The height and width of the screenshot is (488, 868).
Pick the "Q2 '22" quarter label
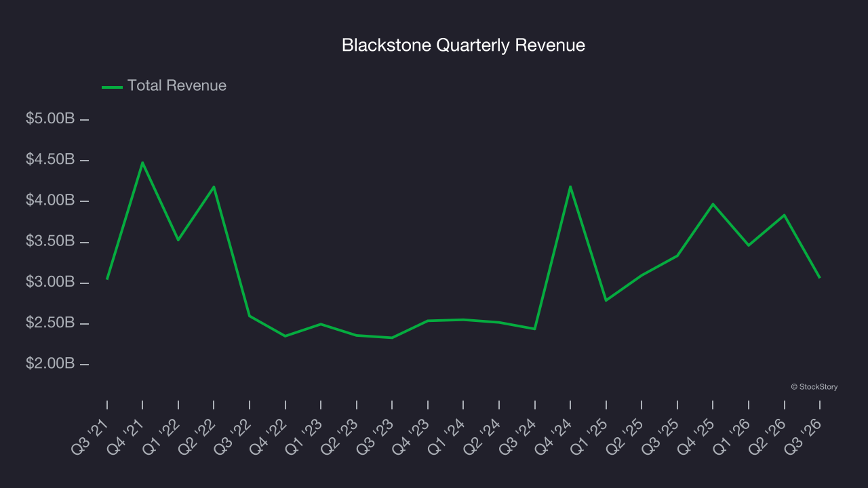197,436
